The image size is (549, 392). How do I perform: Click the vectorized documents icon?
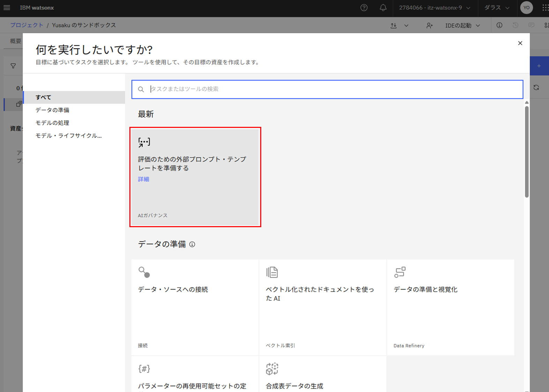(272, 272)
